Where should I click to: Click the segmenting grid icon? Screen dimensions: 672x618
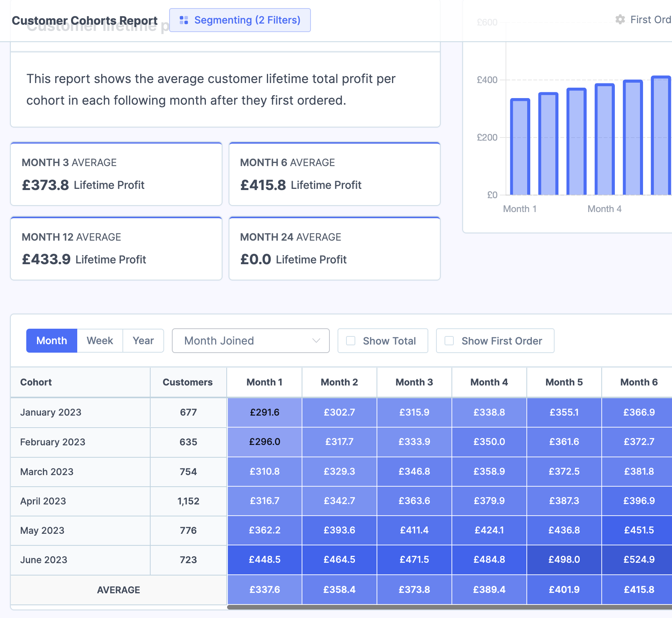pyautogui.click(x=184, y=20)
